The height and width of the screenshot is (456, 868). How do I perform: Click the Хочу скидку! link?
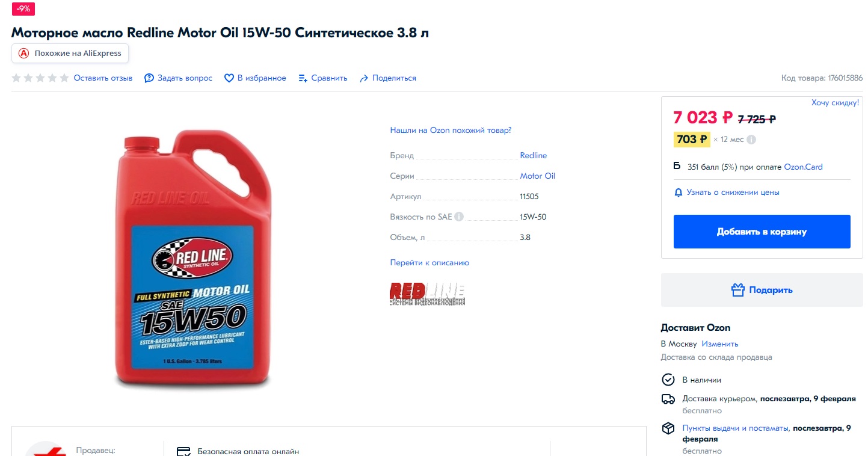[835, 103]
